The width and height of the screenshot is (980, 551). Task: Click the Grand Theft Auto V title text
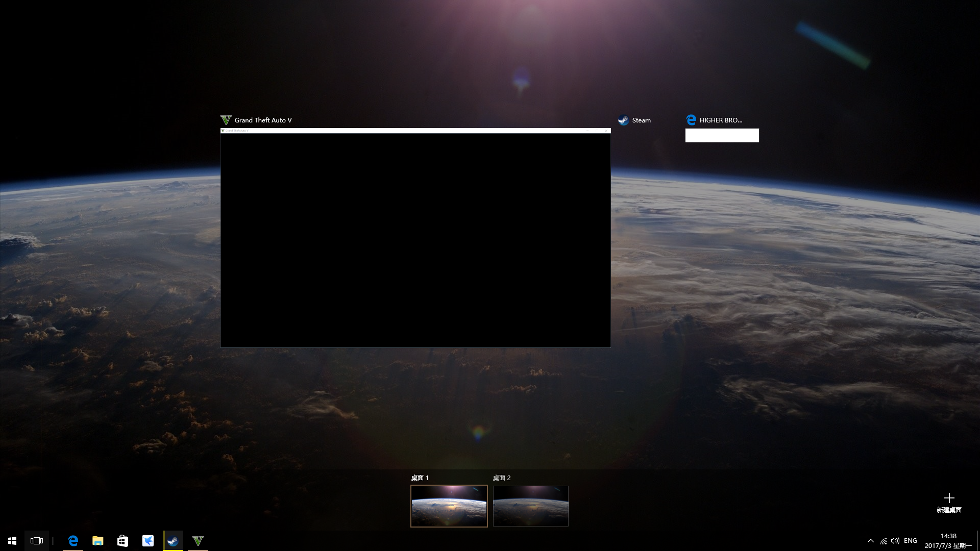pyautogui.click(x=263, y=120)
